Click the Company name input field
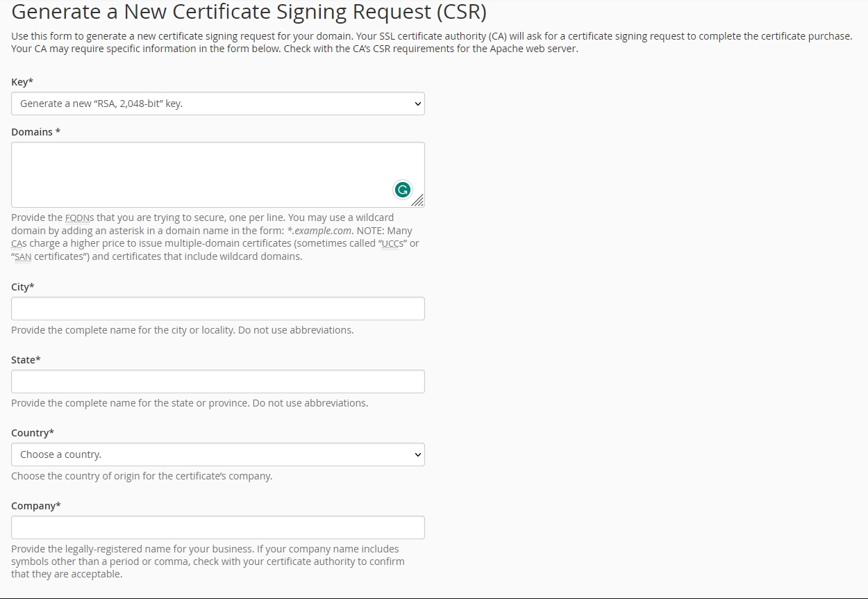 [x=217, y=527]
